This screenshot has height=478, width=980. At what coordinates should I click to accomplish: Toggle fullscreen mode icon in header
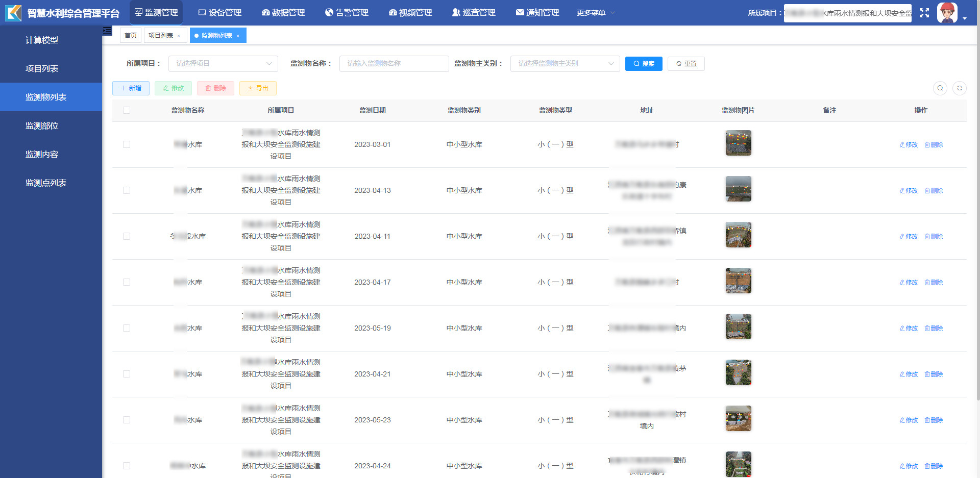click(x=924, y=13)
